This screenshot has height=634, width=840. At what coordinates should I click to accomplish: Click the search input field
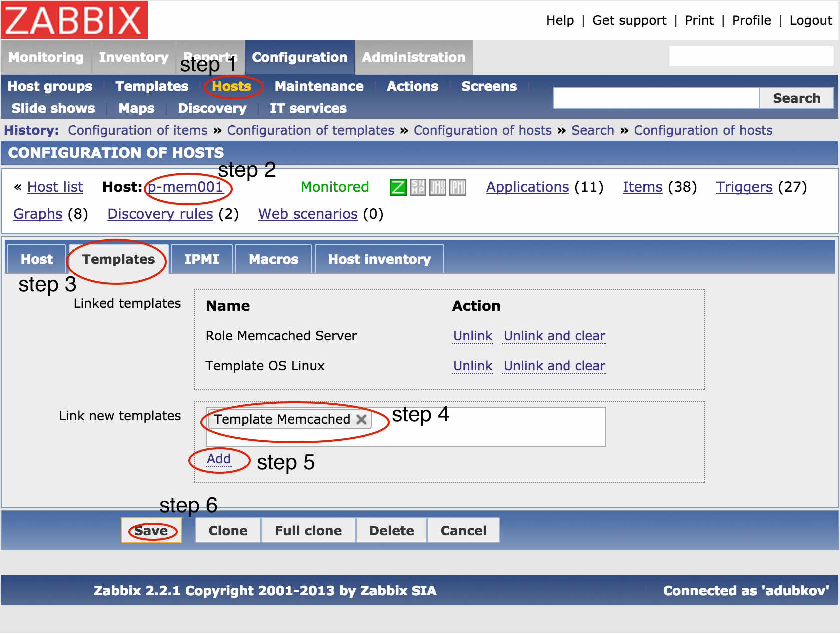[x=656, y=97]
